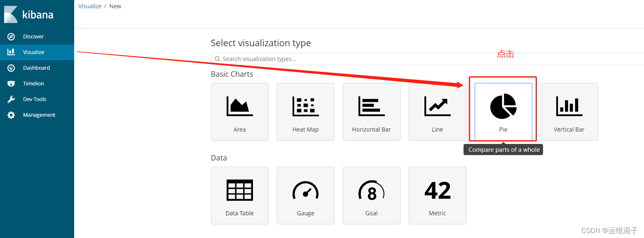Image resolution: width=644 pixels, height=238 pixels.
Task: Click the Data Table label text
Action: [240, 213]
